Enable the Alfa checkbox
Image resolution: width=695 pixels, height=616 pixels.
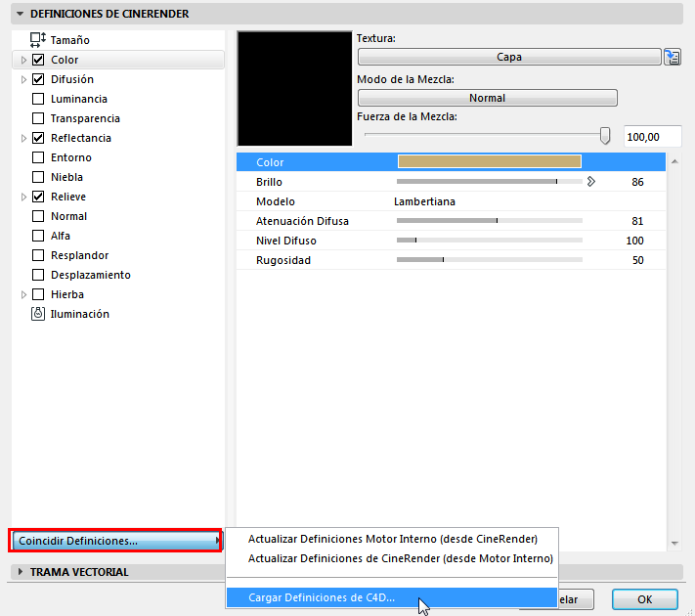(x=38, y=236)
